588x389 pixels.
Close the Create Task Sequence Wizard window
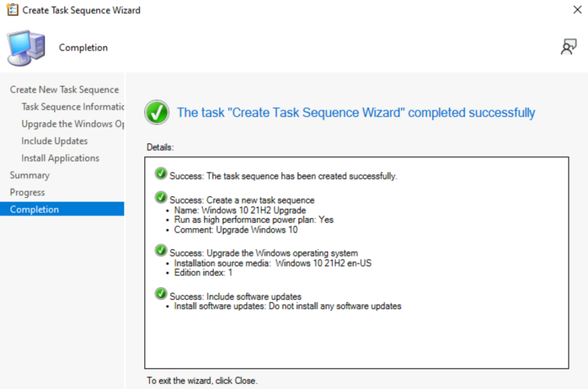pos(578,10)
